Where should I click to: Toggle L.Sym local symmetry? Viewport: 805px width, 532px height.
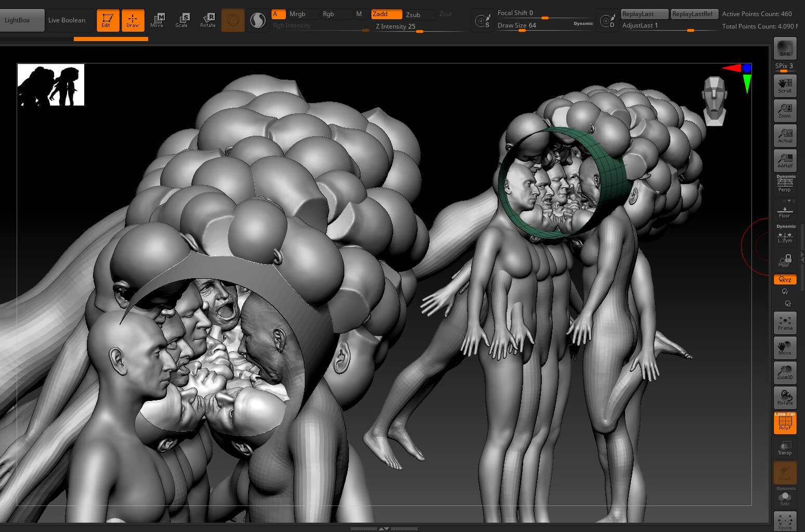click(785, 235)
